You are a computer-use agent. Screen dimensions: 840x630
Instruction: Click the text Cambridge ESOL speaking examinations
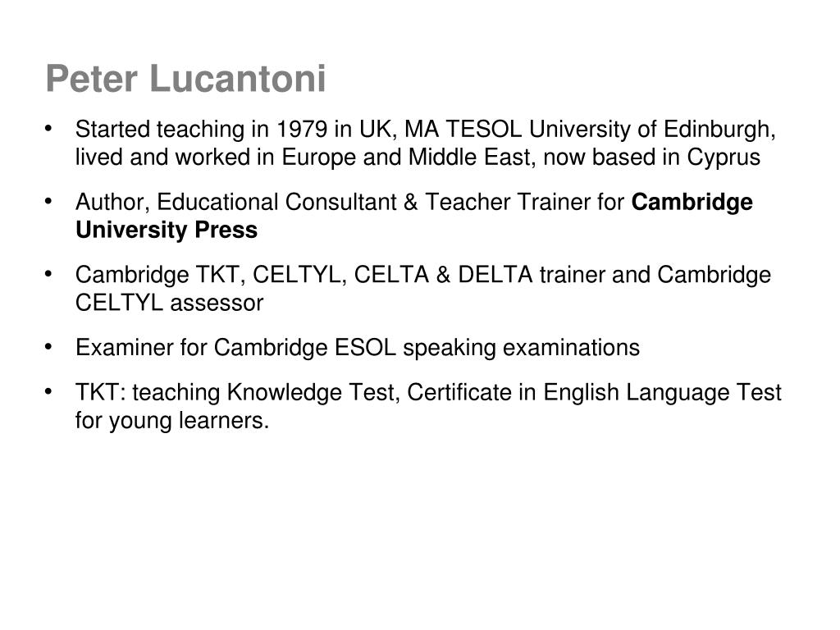click(x=427, y=347)
